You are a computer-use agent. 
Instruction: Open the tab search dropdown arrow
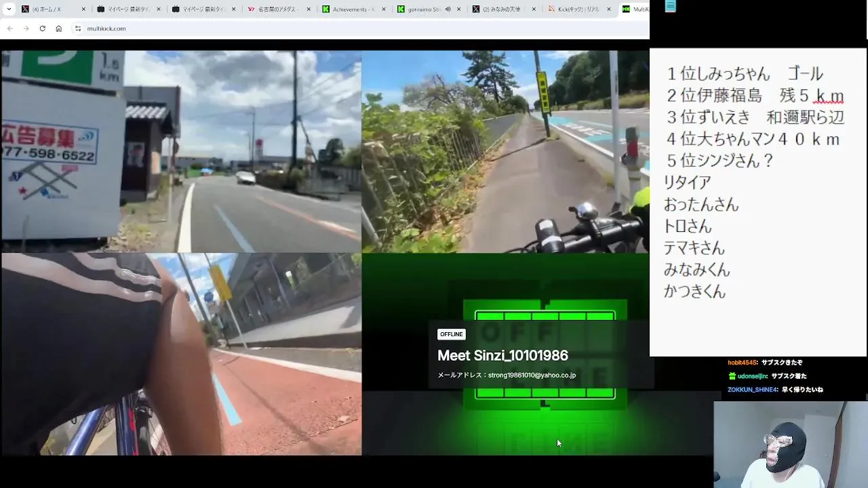click(9, 9)
